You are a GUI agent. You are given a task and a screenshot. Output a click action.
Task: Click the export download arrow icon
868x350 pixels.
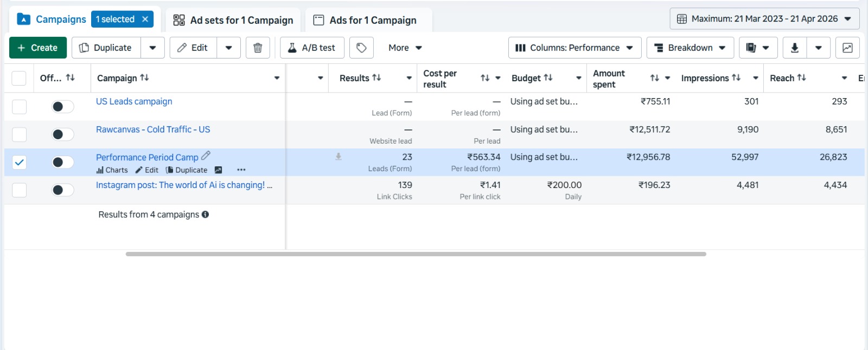(x=794, y=48)
